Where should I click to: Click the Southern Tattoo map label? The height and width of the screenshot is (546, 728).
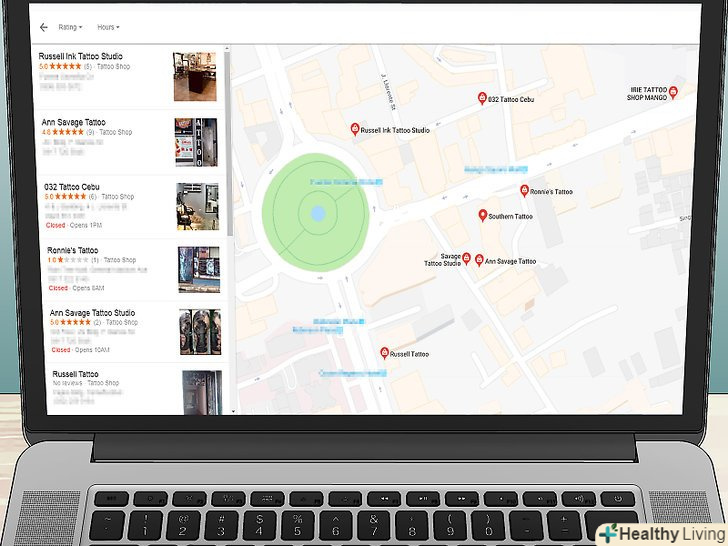(x=511, y=216)
